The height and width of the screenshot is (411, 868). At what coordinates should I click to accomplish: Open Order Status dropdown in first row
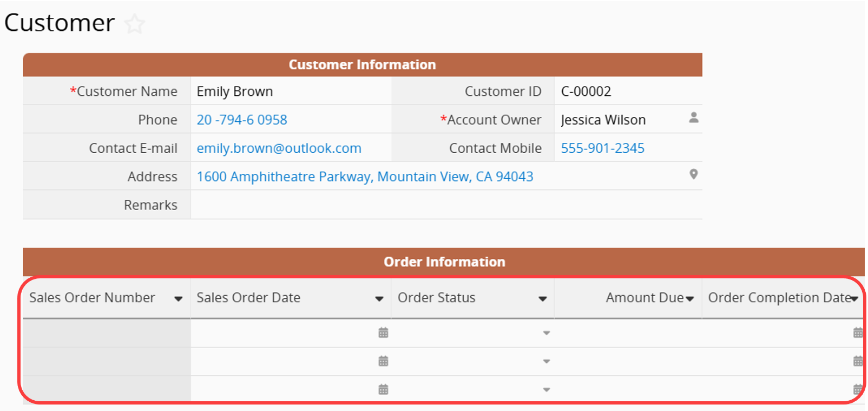click(x=546, y=333)
